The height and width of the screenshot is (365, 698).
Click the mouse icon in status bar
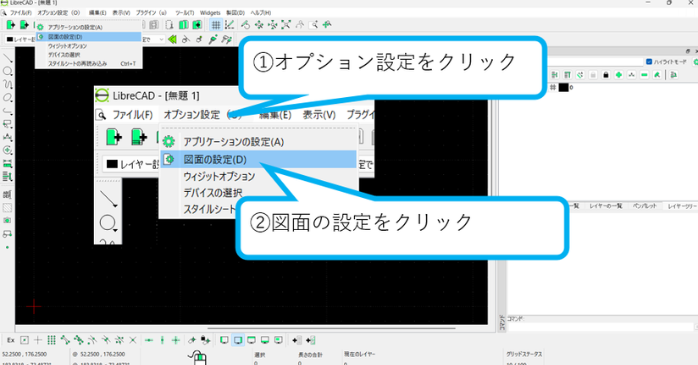pyautogui.click(x=198, y=357)
